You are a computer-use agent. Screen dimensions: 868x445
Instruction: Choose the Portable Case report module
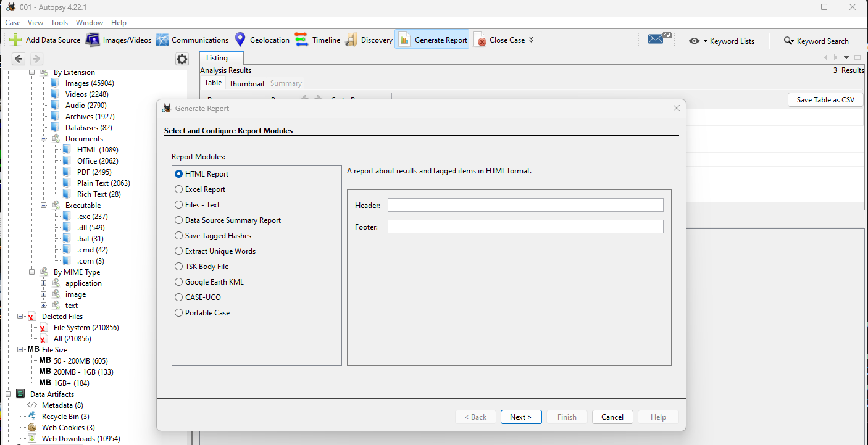point(179,313)
